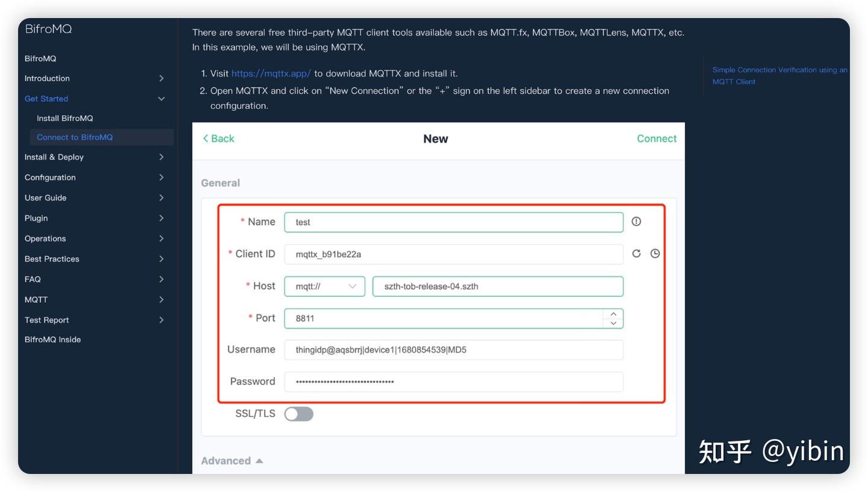Go back using the Back link
This screenshot has width=868, height=492.
click(x=218, y=139)
